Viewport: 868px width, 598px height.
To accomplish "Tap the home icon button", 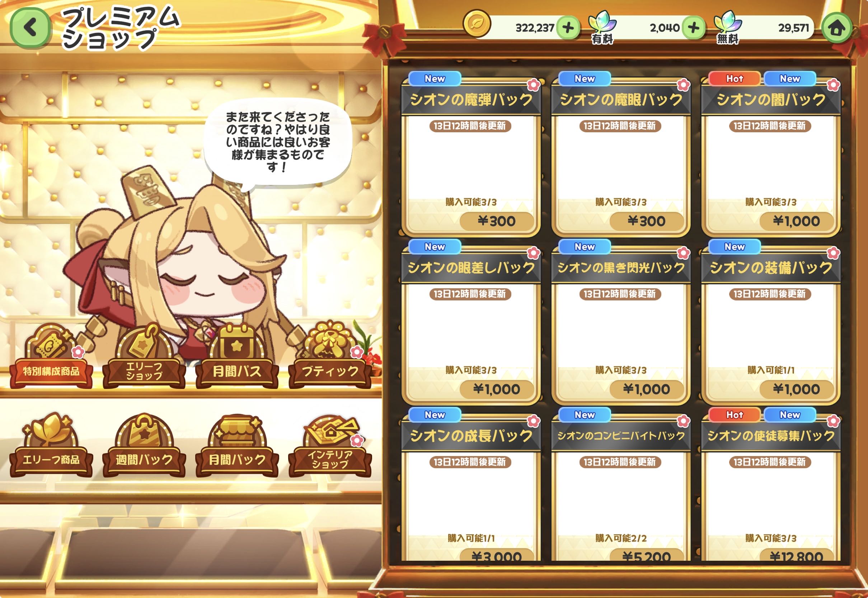I will pos(836,27).
